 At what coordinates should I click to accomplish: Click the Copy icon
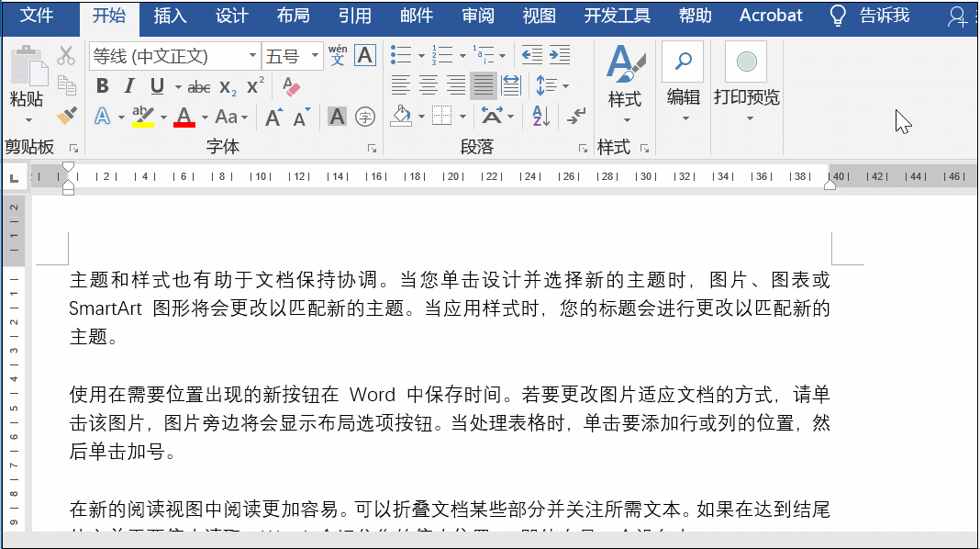point(66,85)
